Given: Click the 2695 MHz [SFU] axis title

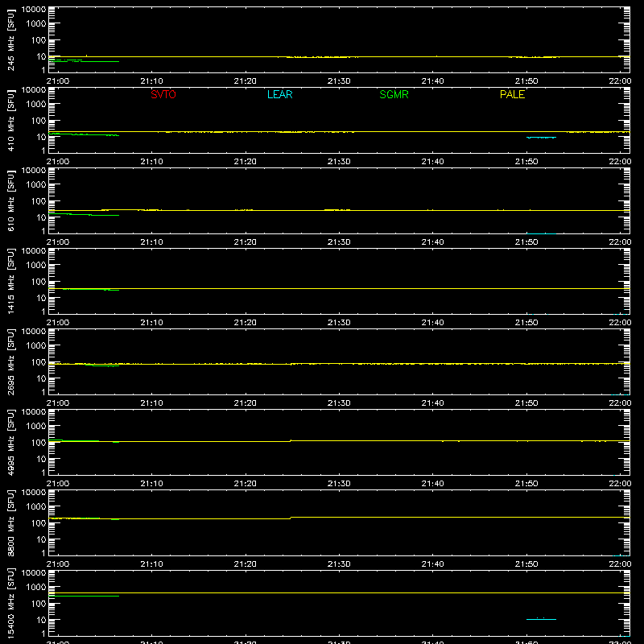Looking at the screenshot, I should click(10, 361).
